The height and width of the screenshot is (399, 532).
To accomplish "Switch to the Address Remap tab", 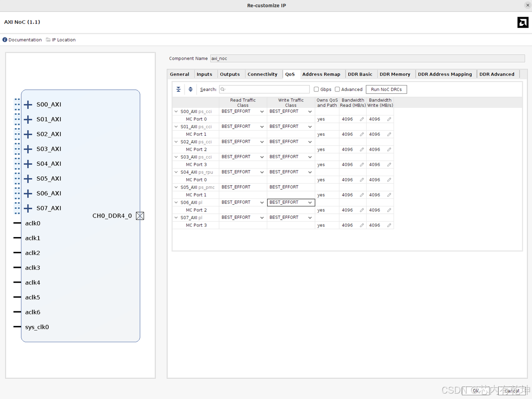I will (x=321, y=74).
